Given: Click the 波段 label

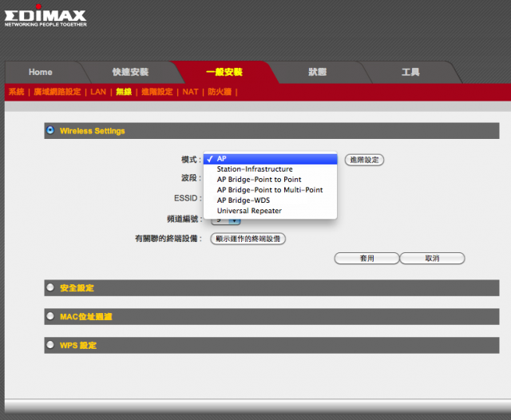Looking at the screenshot, I should (192, 178).
